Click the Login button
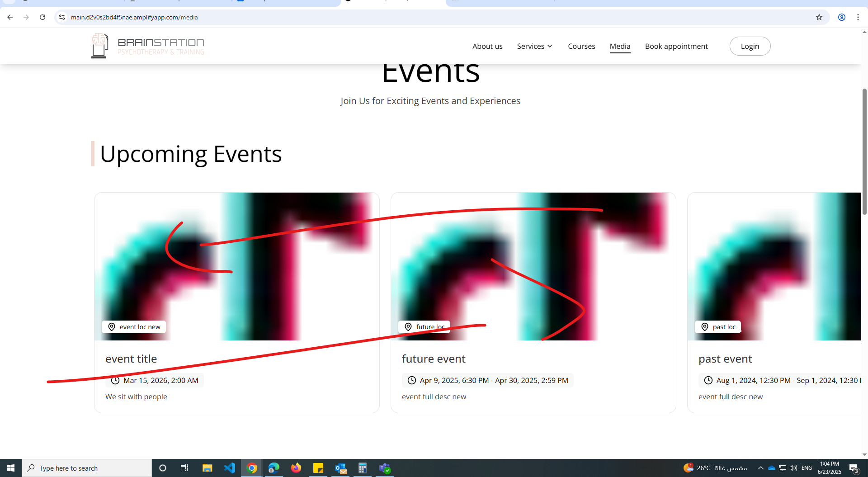This screenshot has height=477, width=868. click(x=750, y=46)
